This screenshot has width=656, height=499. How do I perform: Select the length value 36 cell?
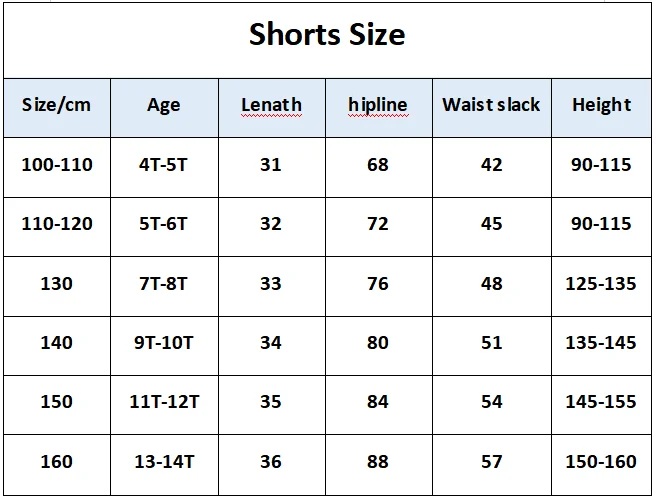(271, 462)
